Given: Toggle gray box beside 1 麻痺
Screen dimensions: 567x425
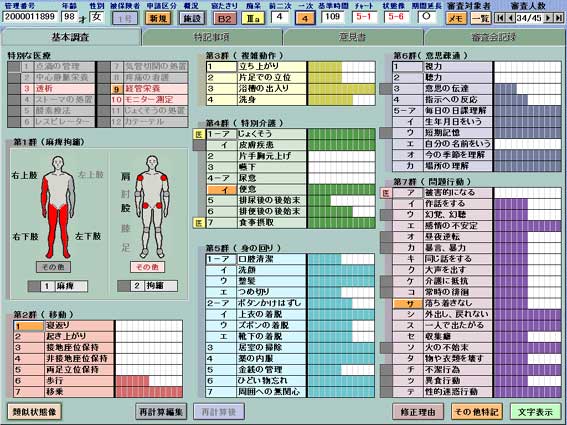Looking at the screenshot, I should click(x=34, y=286).
